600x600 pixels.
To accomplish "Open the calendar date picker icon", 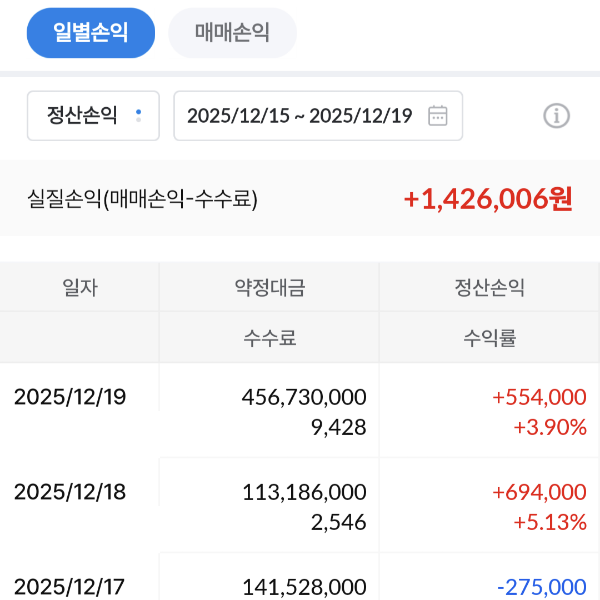I will (x=437, y=116).
